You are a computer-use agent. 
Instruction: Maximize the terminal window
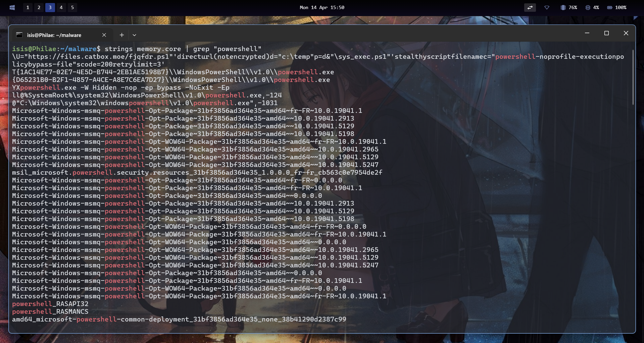(x=606, y=33)
